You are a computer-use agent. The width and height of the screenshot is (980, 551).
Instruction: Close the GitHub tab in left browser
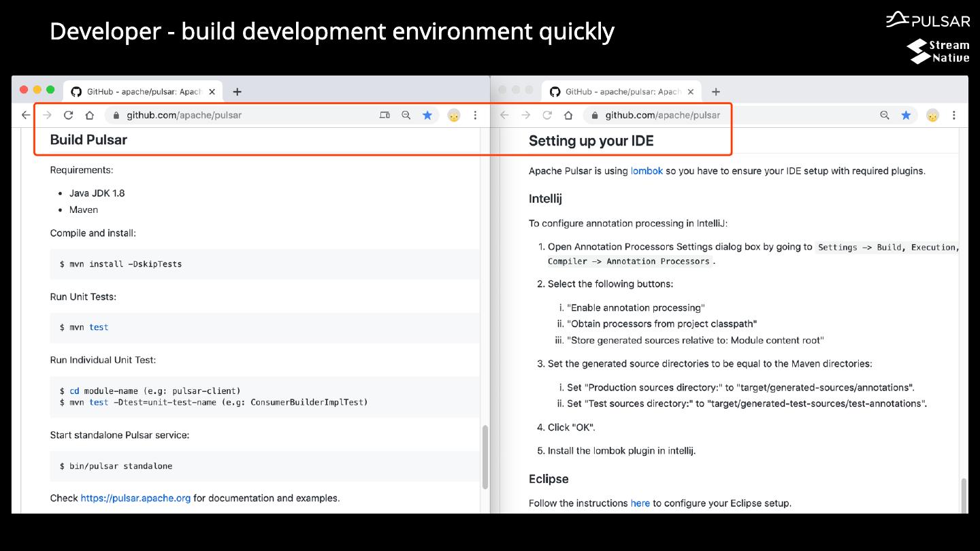click(212, 92)
